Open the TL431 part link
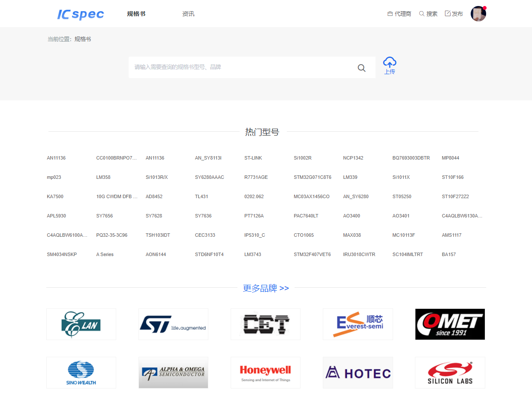The width and height of the screenshot is (532, 398). tap(201, 196)
